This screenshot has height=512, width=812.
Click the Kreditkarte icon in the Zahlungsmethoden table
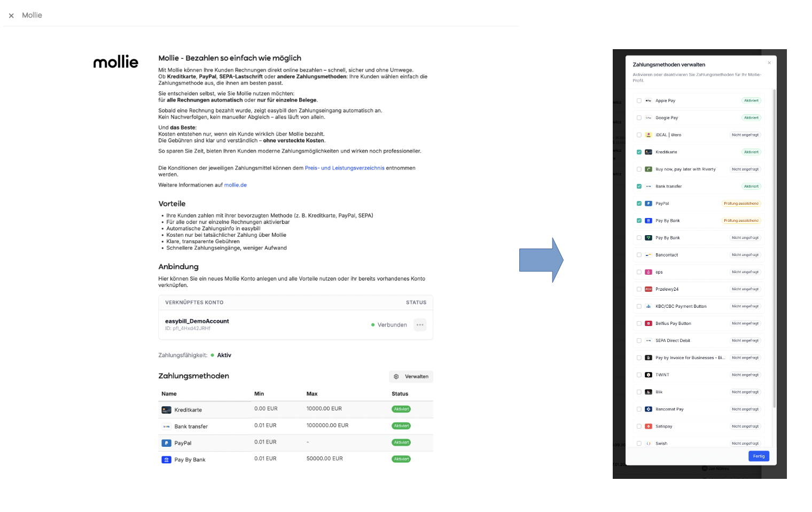coord(166,410)
